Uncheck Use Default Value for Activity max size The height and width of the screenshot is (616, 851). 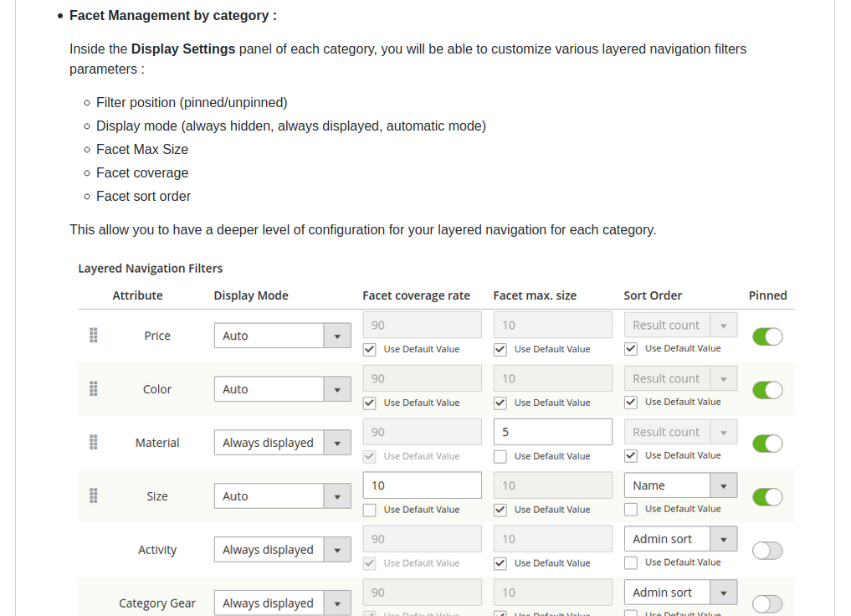click(500, 562)
